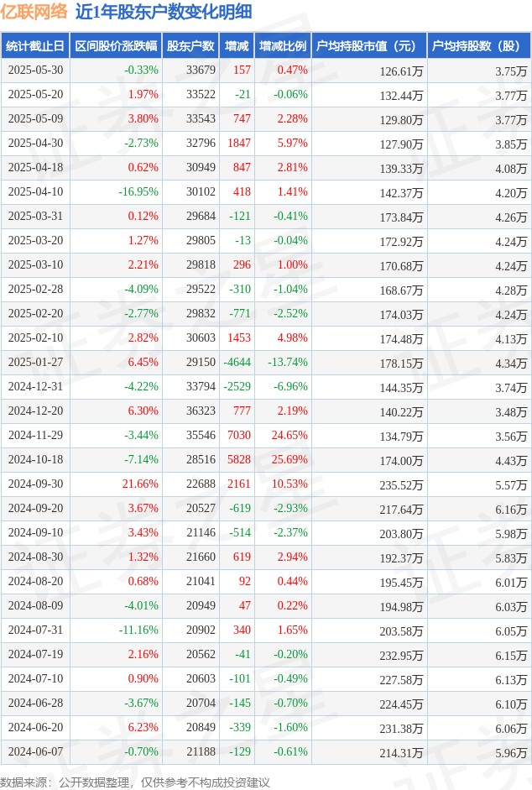Click the 25.69% change ratio value
Viewport: 532px width, 790px height.
[x=289, y=459]
